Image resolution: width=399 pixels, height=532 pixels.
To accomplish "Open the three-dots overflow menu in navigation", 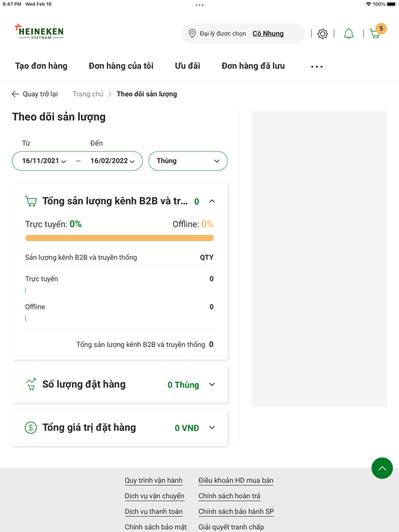I will [317, 66].
